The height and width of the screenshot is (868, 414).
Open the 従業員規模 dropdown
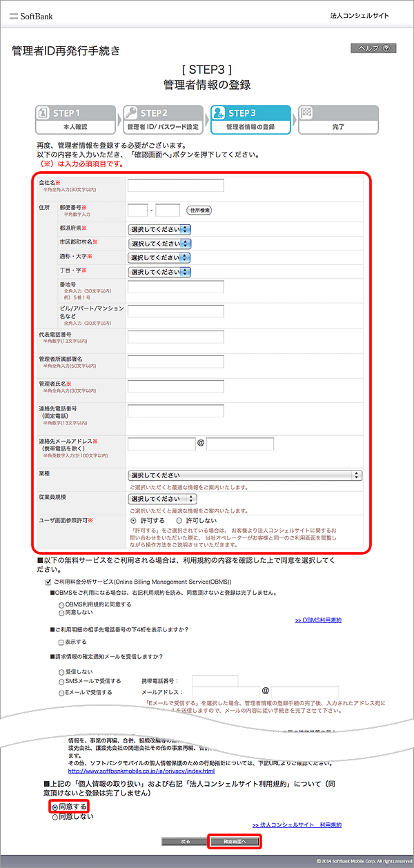(x=162, y=499)
